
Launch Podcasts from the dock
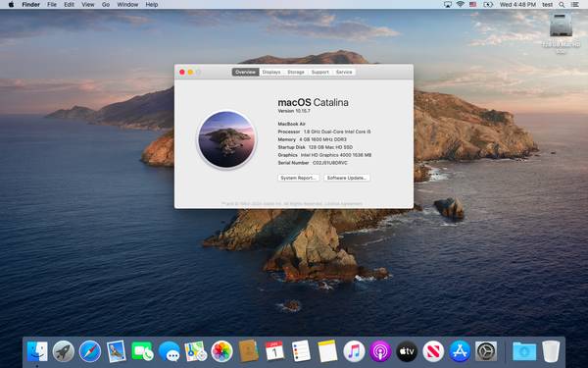(x=380, y=351)
